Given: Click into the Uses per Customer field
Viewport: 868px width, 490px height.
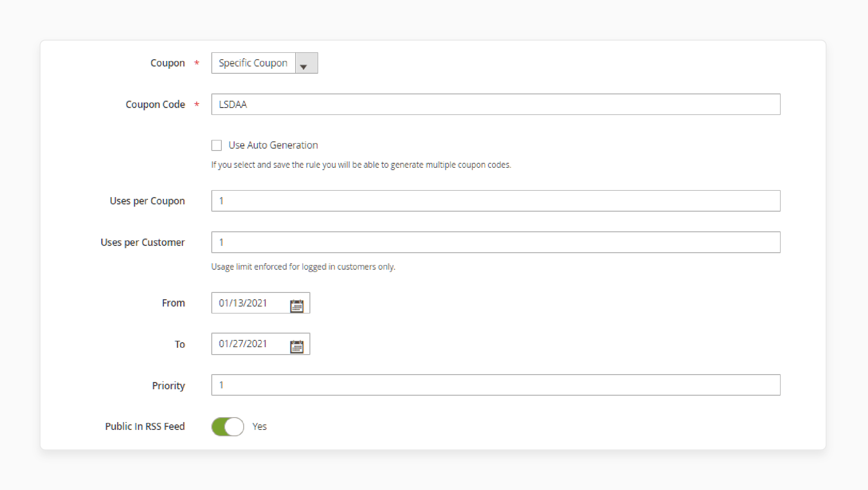Looking at the screenshot, I should (496, 242).
